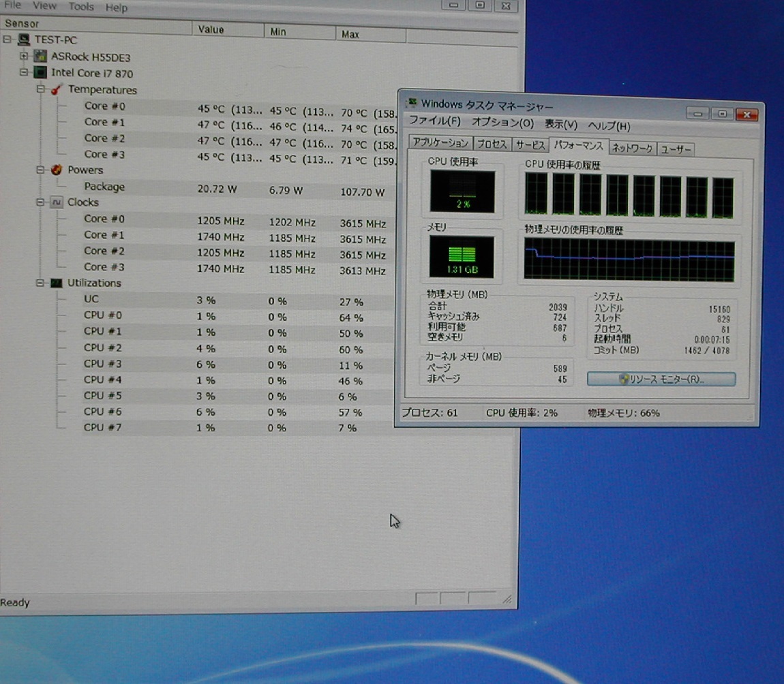Switch to the サービス tab
Screen dimensions: 784x684
[530, 145]
